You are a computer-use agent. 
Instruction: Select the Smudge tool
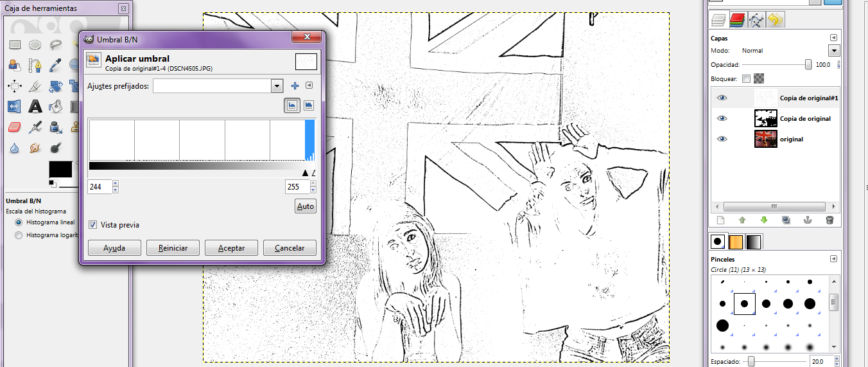pyautogui.click(x=35, y=147)
